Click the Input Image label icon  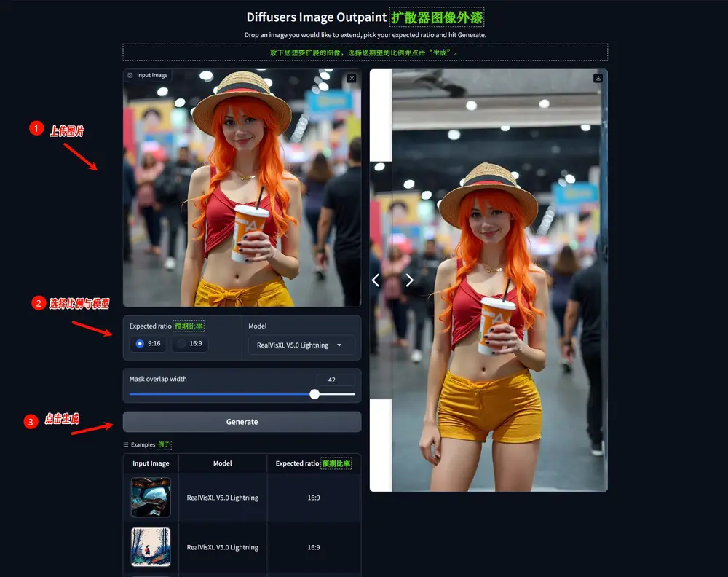click(130, 75)
